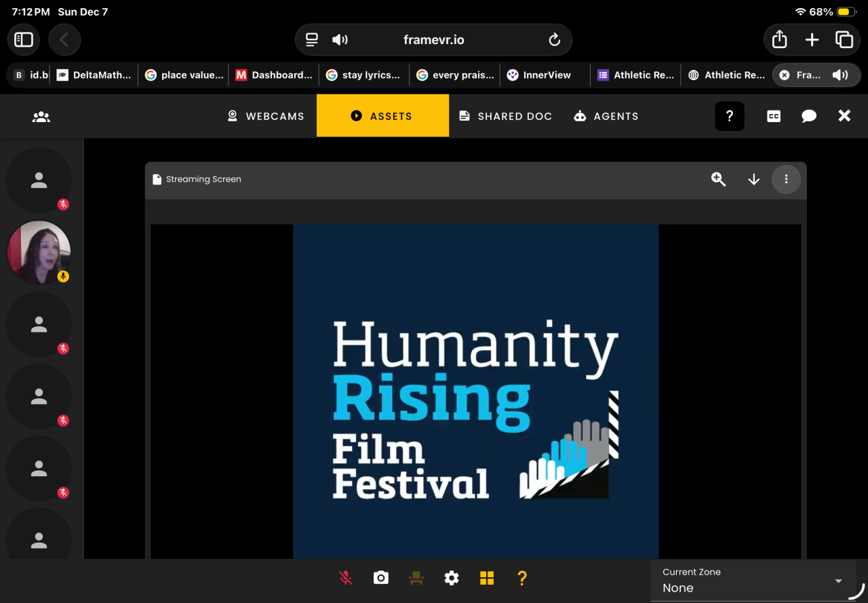Open the yellow question mark help

522,578
